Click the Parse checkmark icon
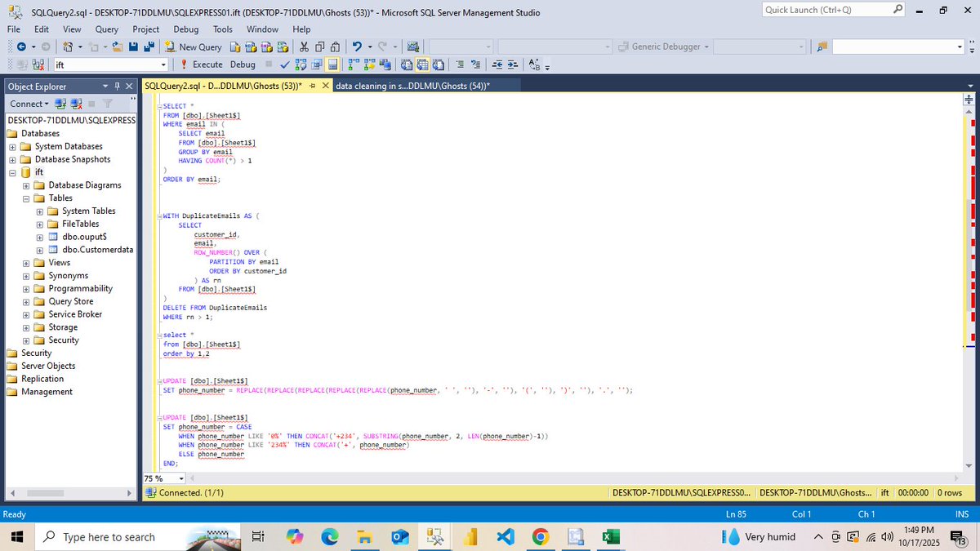Screen dimensions: 980x551 (x=284, y=64)
